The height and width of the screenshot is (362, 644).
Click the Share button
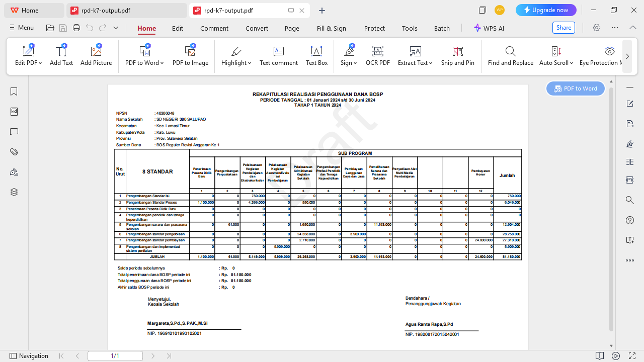[x=563, y=28]
